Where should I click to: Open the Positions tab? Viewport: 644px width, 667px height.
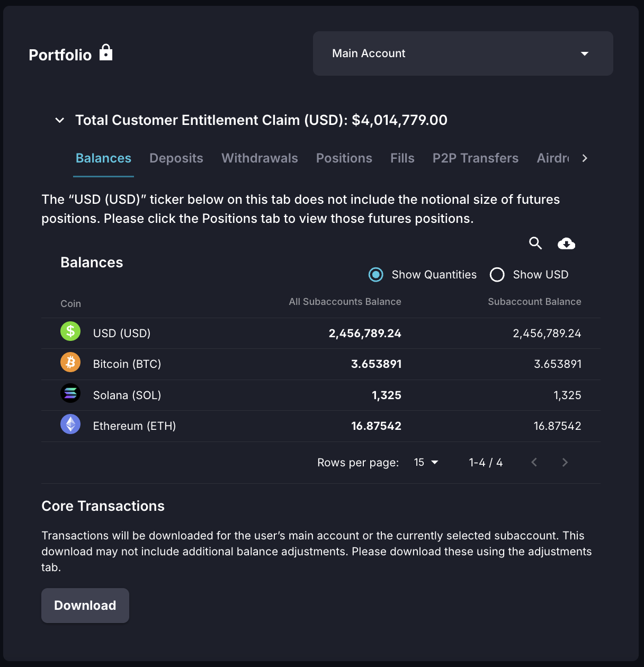[x=344, y=158]
